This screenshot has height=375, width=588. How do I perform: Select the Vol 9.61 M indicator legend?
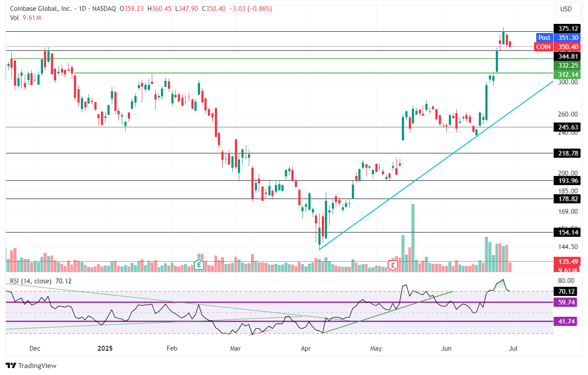26,18
